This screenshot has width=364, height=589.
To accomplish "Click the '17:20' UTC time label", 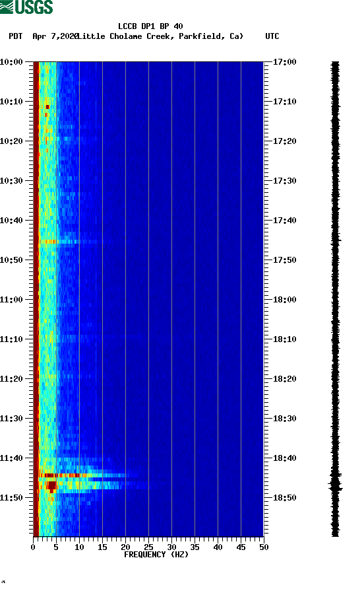I will 284,141.
